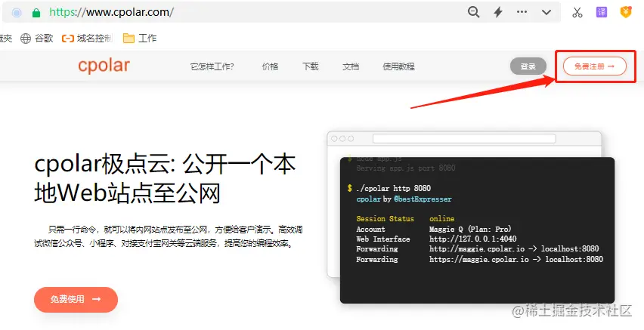Click the cpolar logo
This screenshot has height=330, width=644.
(x=104, y=66)
